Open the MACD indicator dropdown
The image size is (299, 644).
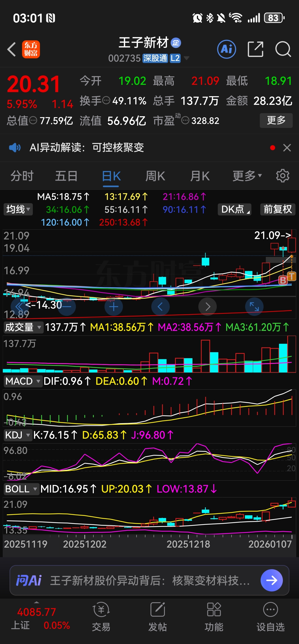click(23, 381)
